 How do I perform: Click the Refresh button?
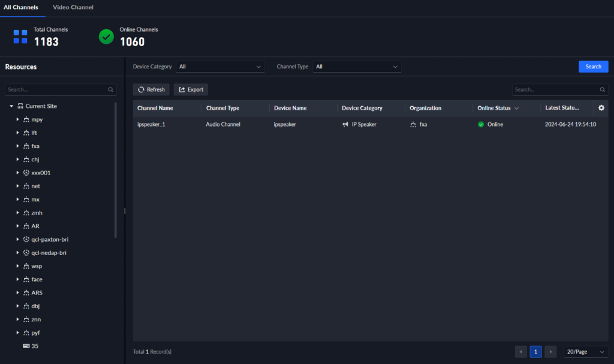(151, 89)
